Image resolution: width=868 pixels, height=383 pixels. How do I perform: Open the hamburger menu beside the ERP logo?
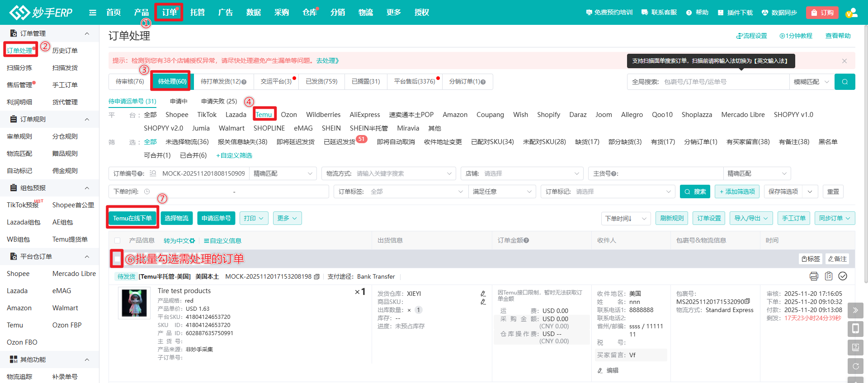(93, 13)
